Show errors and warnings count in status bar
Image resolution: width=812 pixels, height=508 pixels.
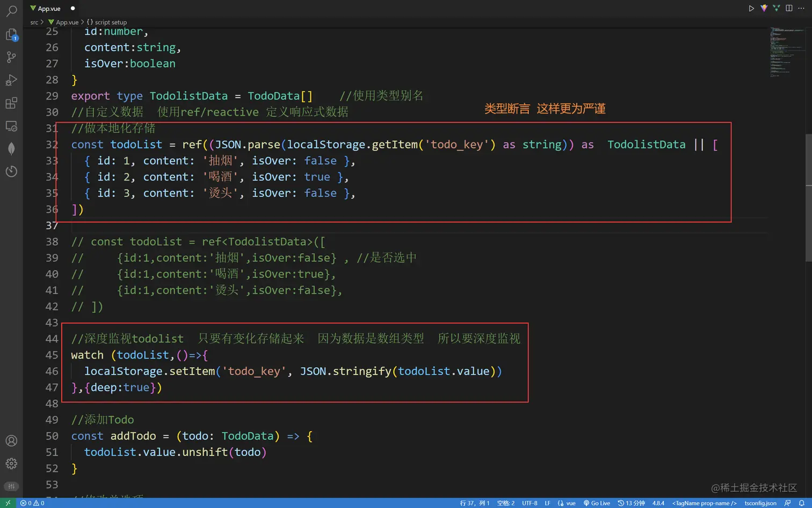tap(32, 503)
